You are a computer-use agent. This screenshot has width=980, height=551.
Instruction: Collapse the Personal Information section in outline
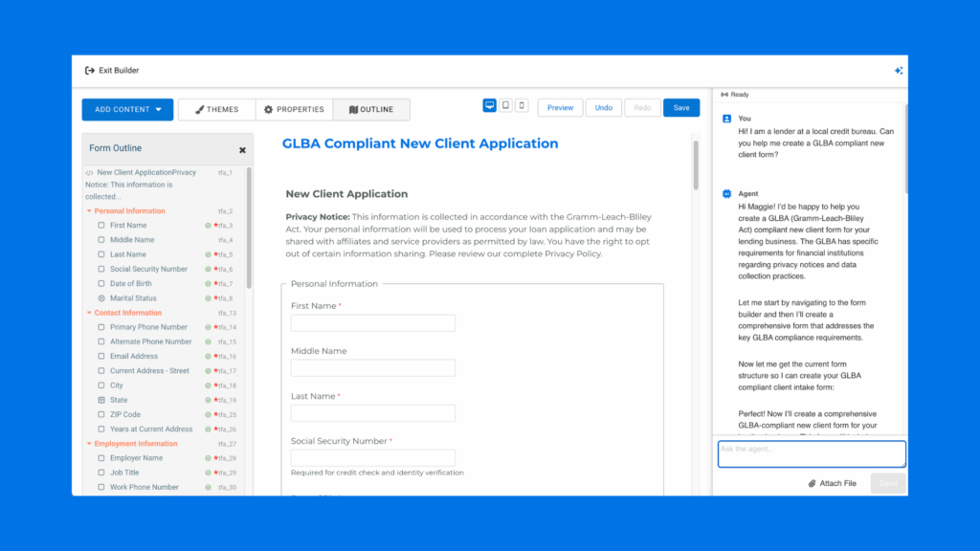point(89,211)
